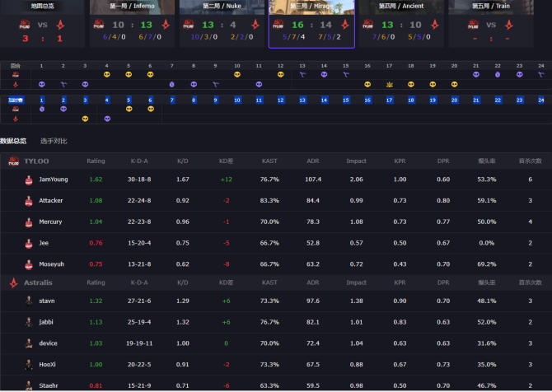552x392 pixels.
Task: Click HooXi's player avatar
Action: pyautogui.click(x=30, y=364)
